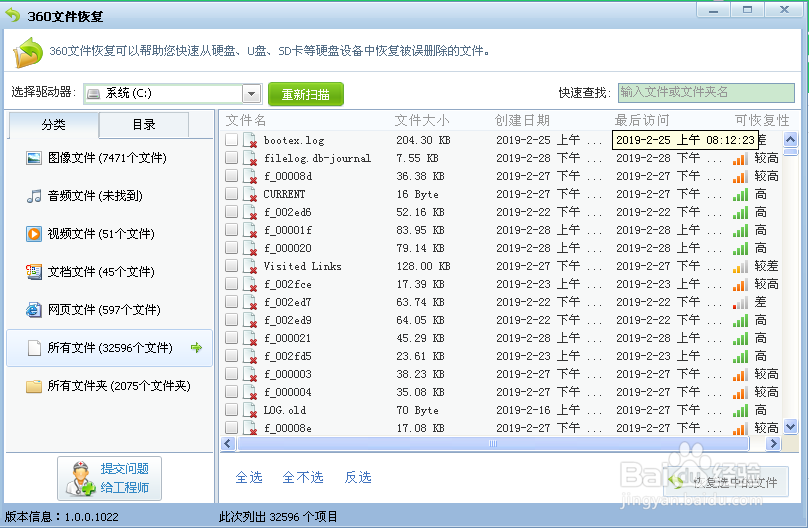
Task: Mark the checkbox for f_000003
Action: pos(231,373)
